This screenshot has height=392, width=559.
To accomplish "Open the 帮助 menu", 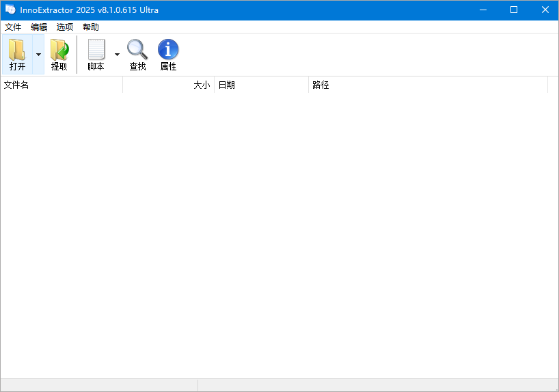I will (91, 27).
